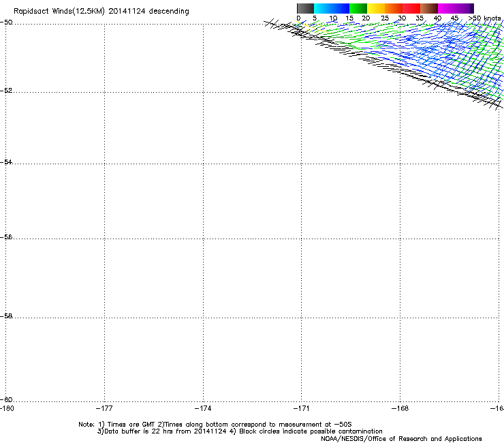Click the latitude label '-54'
504x443 pixels.
(6, 162)
